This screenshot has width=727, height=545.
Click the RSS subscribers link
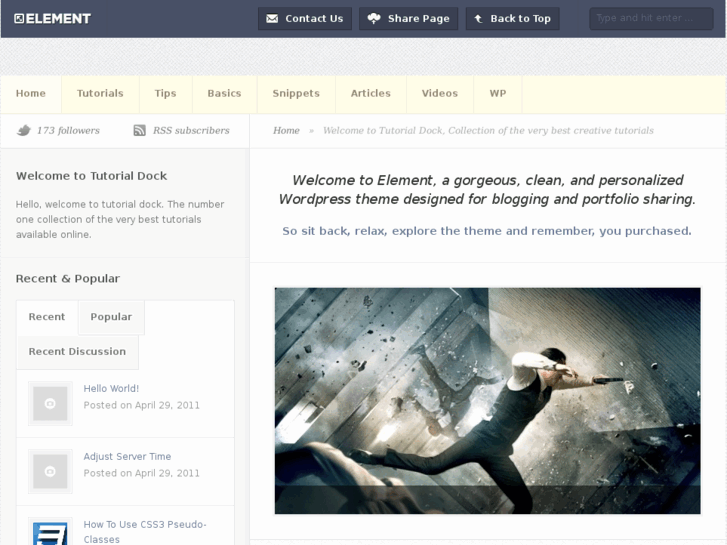[191, 131]
